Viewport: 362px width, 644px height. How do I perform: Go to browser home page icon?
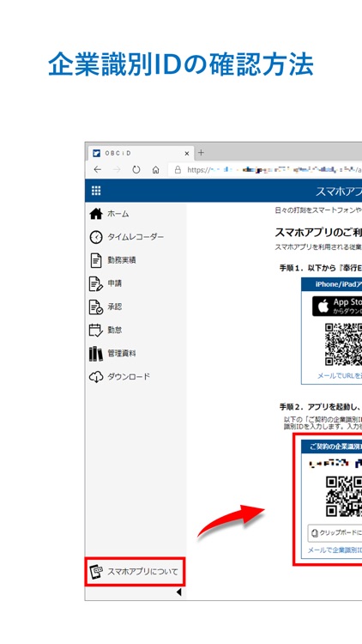[x=155, y=170]
